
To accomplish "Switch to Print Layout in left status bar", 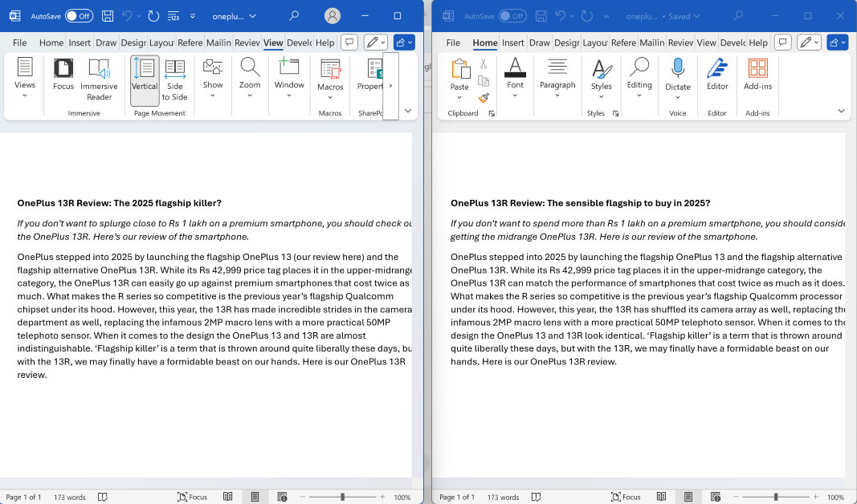I will pos(255,497).
